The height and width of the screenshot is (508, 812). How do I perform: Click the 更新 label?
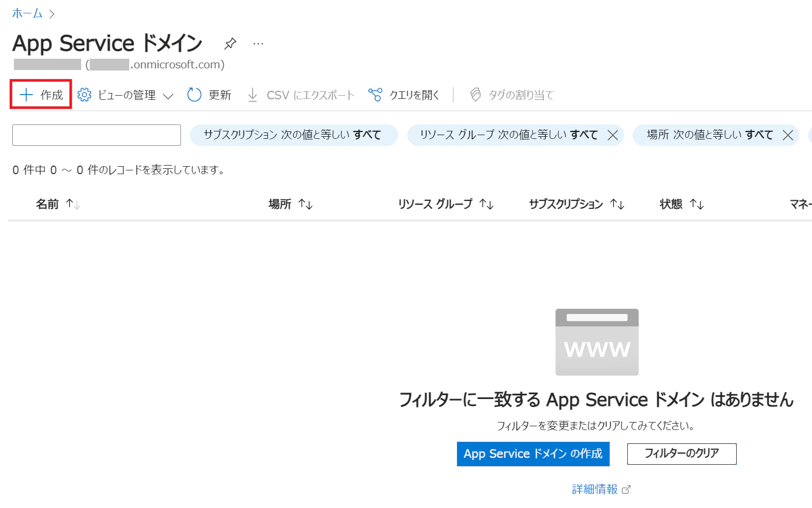220,95
